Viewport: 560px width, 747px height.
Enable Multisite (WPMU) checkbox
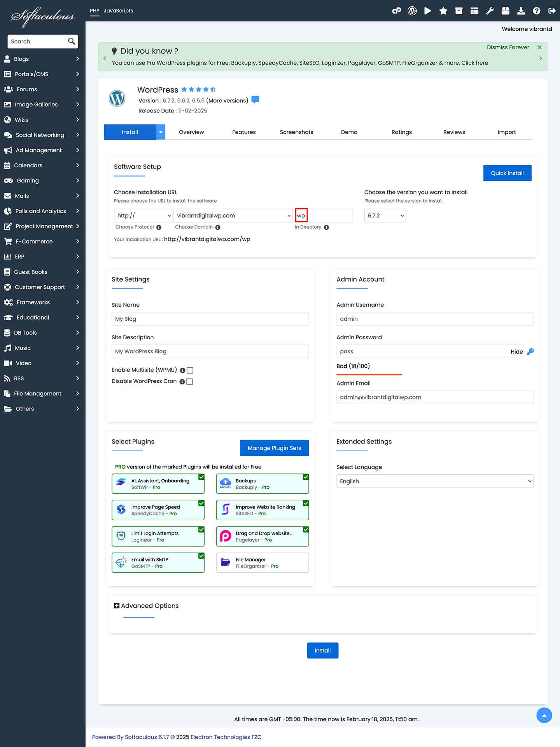(190, 370)
